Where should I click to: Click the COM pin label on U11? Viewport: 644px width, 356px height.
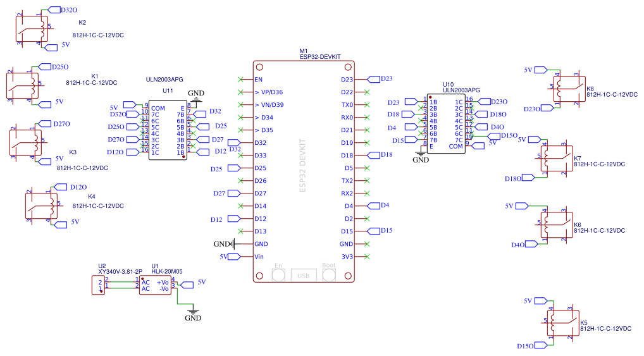pyautogui.click(x=158, y=108)
